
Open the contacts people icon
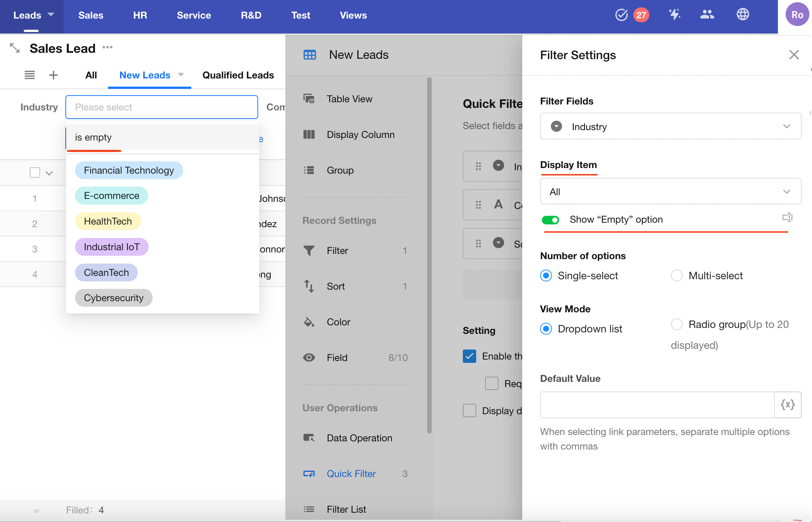click(707, 15)
